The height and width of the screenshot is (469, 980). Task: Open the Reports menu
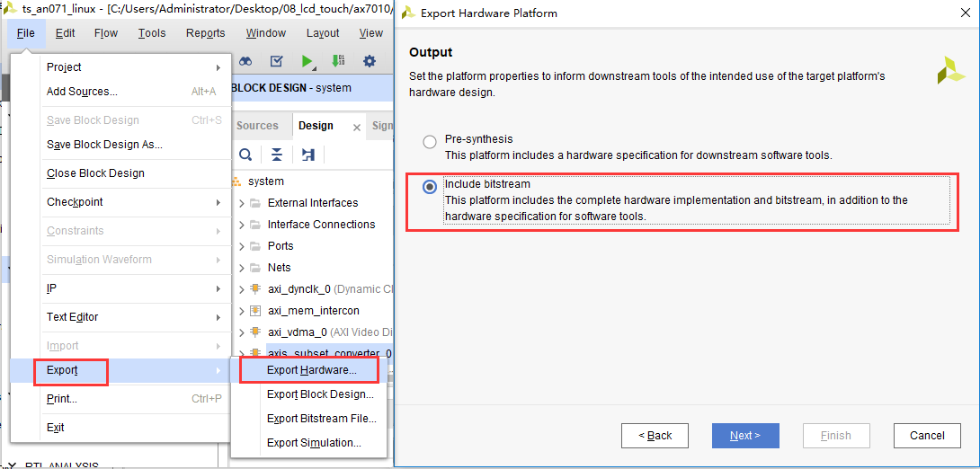coord(206,33)
